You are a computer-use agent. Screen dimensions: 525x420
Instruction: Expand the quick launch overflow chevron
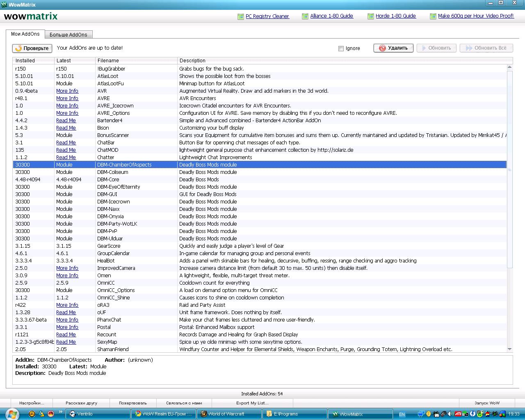(61, 412)
